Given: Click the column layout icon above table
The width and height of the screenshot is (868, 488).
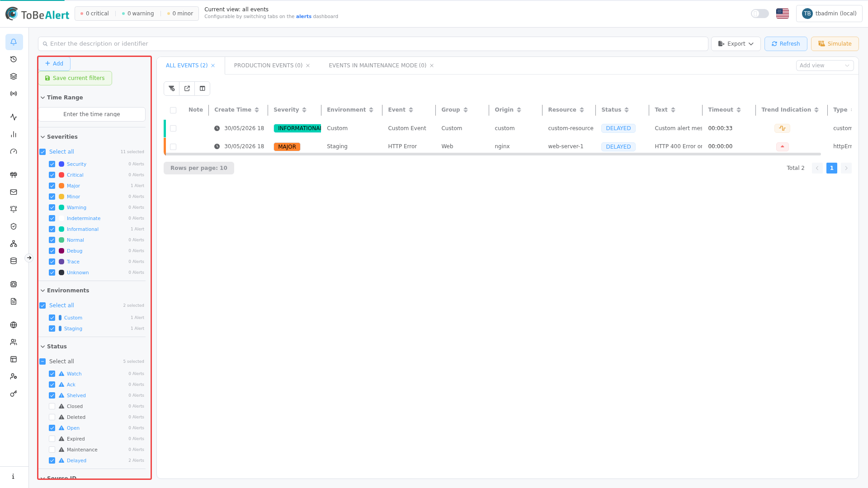Looking at the screenshot, I should coord(203,89).
